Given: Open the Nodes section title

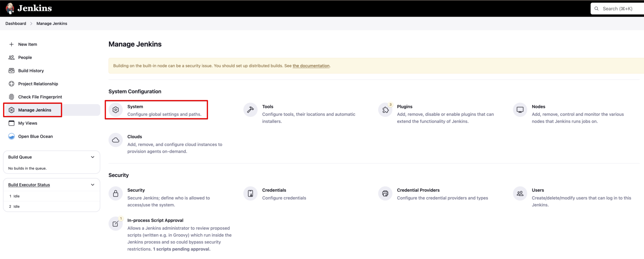Looking at the screenshot, I should click(x=538, y=107).
